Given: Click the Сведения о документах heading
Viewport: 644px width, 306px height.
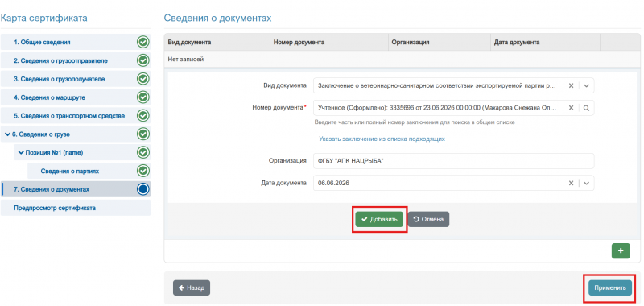Looking at the screenshot, I should click(x=217, y=18).
